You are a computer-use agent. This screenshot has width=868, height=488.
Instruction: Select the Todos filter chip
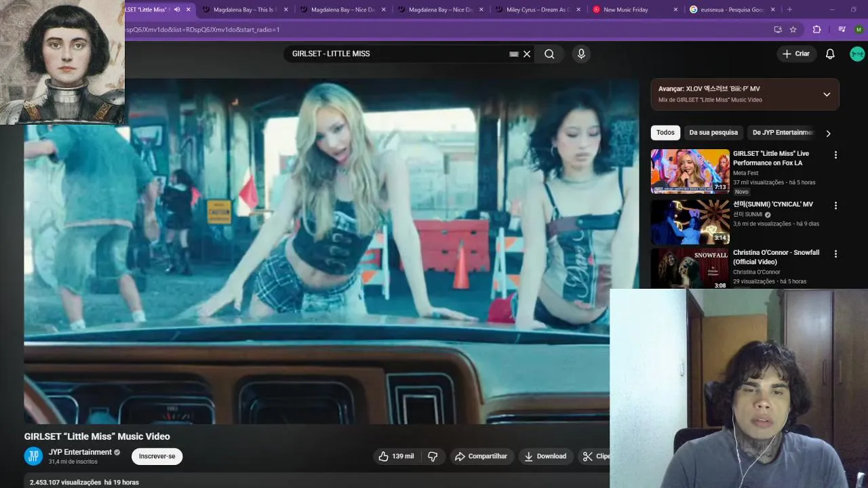[x=665, y=133]
